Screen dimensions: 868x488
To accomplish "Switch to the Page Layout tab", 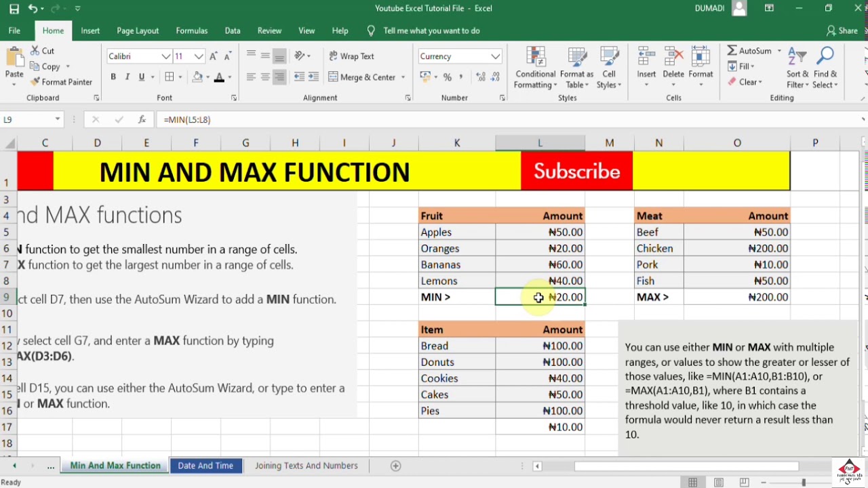I will (138, 30).
